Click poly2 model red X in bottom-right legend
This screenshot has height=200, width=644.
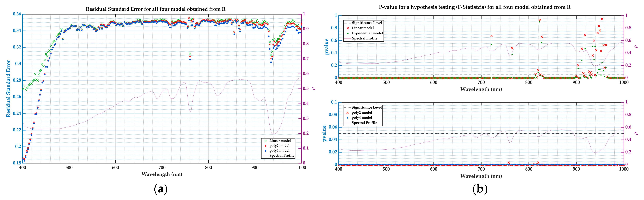pyautogui.click(x=347, y=113)
